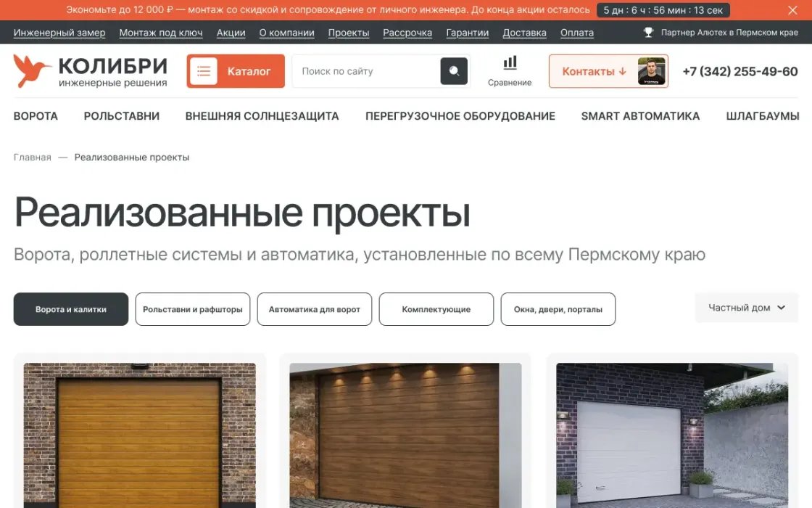Select ВНЕШНЯЯ СОЛНЦЕЗАЩИТА menu item

(262, 116)
